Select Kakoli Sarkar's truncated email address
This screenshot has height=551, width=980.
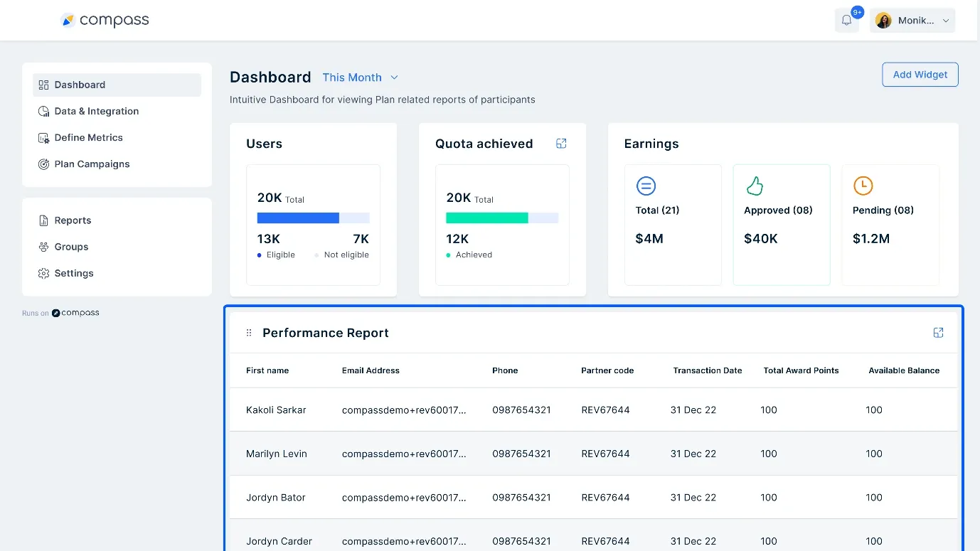click(x=405, y=410)
